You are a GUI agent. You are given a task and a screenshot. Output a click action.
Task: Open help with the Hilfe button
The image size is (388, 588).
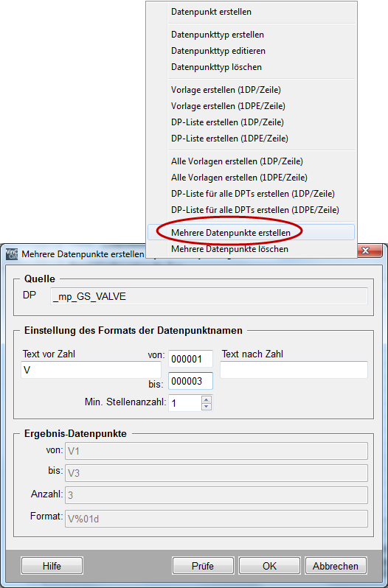click(x=52, y=566)
